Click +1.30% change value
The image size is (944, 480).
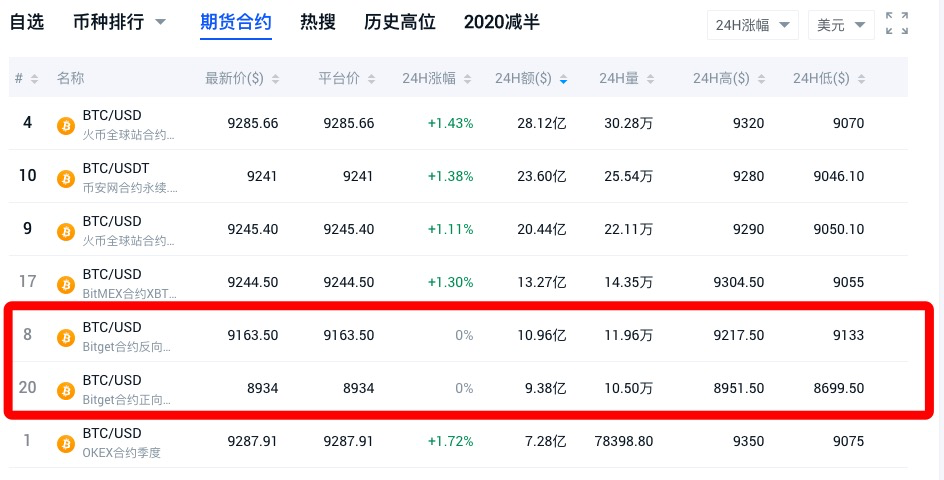[450, 282]
